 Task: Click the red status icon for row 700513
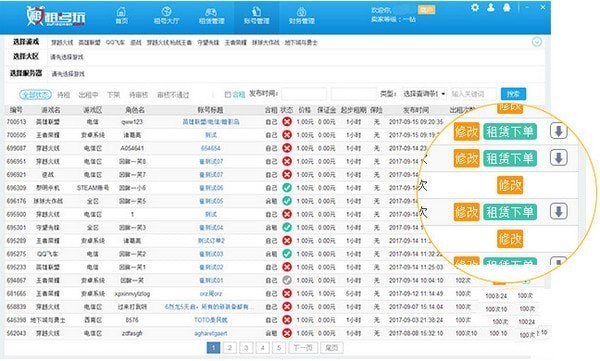click(x=287, y=122)
